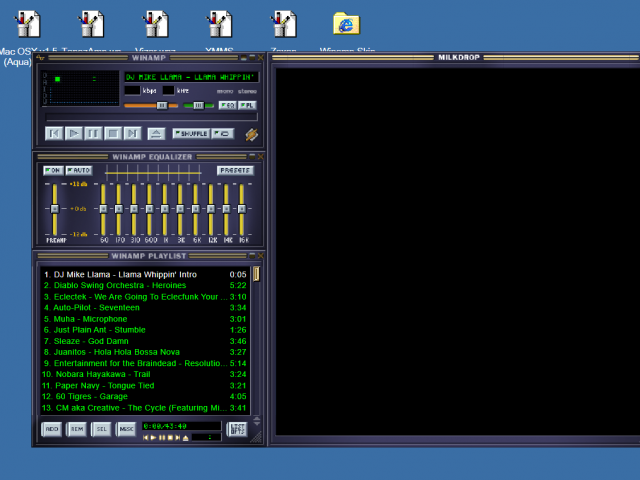
Task: Select CM aka Creative - The Cycle
Action: pos(145,408)
